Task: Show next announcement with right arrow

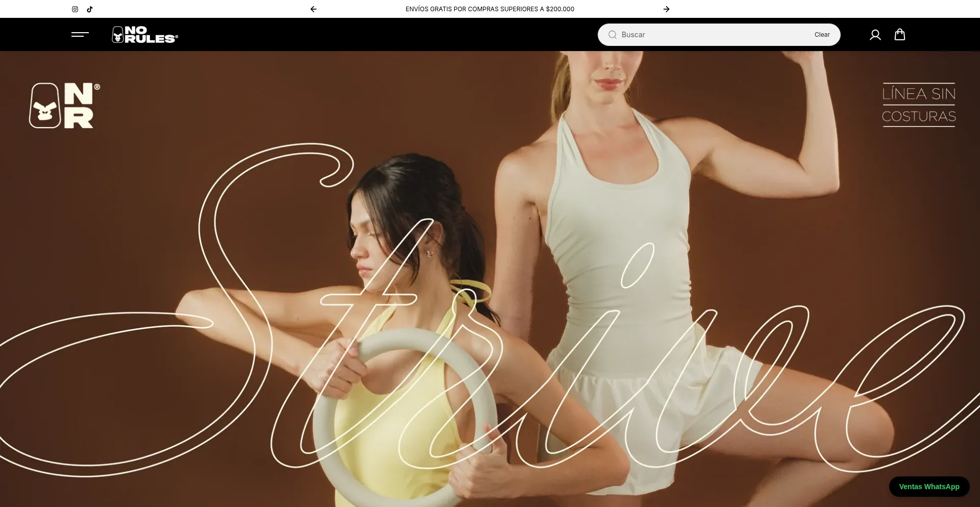Action: click(666, 9)
